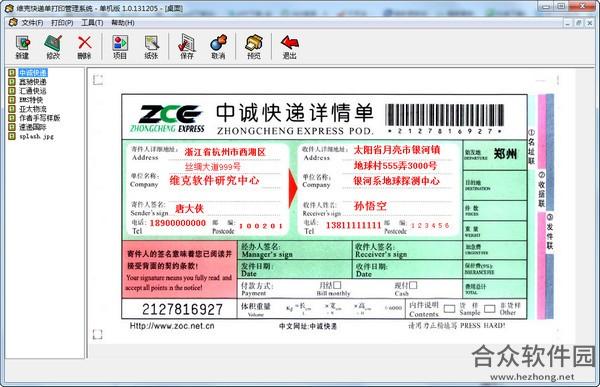Click the receiver company 银河系地球探测中心
This screenshot has width=600, height=387.
[x=396, y=181]
